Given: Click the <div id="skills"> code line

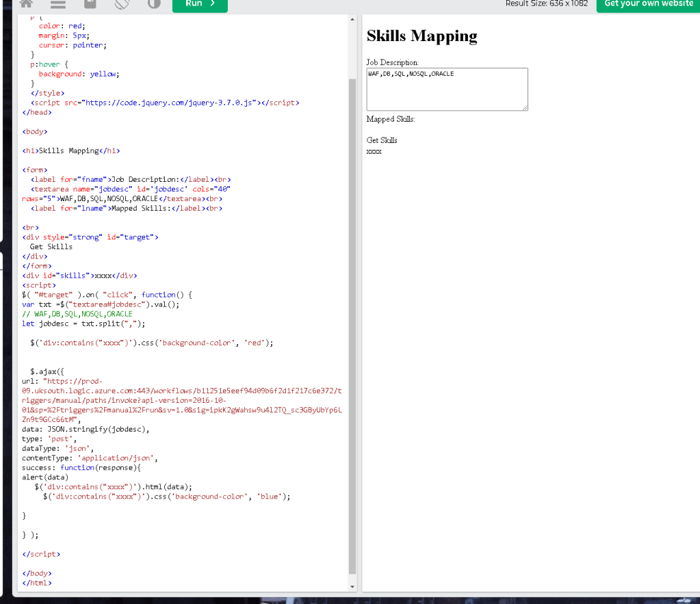Looking at the screenshot, I should coord(79,276).
